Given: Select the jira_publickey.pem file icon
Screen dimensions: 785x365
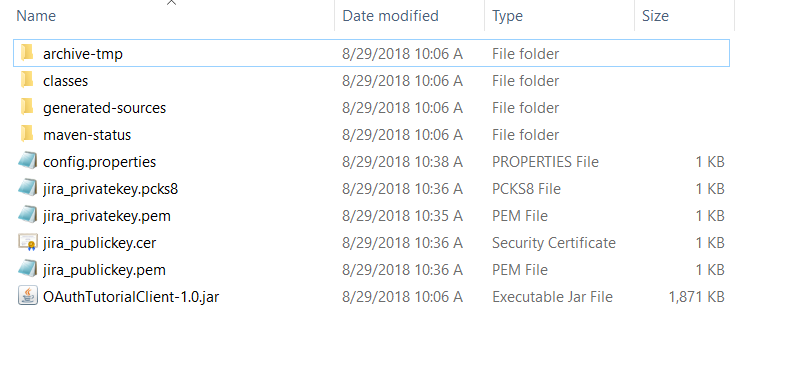Looking at the screenshot, I should pos(28,269).
